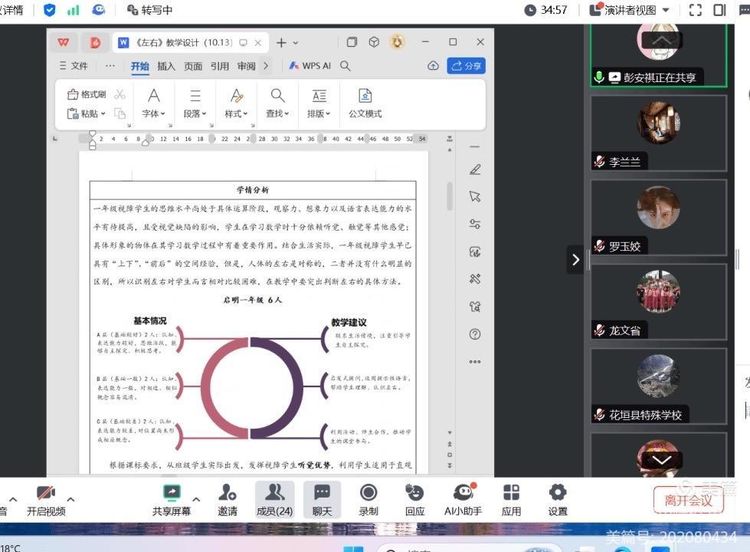Open WPS AI button
The width and height of the screenshot is (750, 552).
310,66
